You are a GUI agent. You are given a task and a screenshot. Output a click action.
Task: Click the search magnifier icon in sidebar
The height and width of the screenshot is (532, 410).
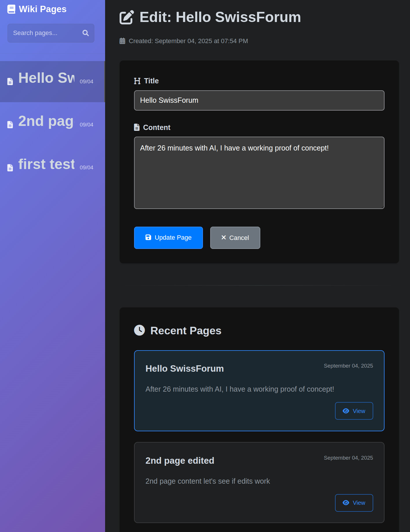85,33
